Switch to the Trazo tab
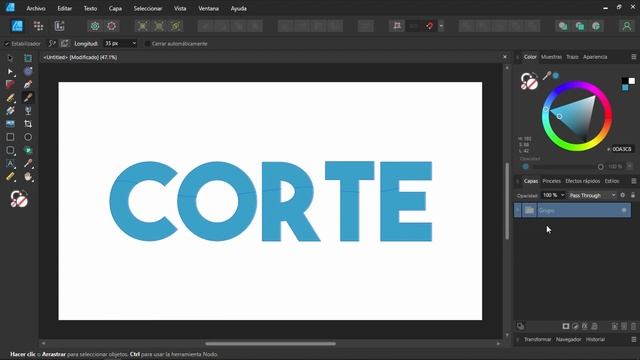640x360 pixels. pos(572,57)
